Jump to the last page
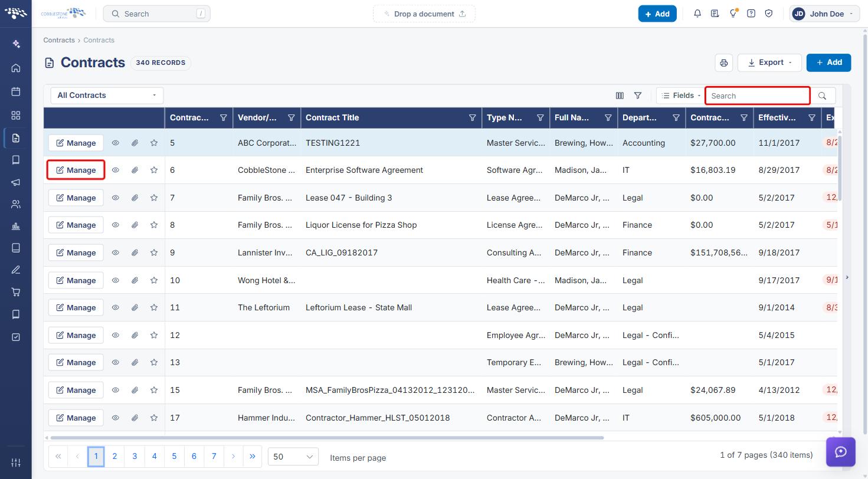The width and height of the screenshot is (868, 479). click(x=253, y=456)
